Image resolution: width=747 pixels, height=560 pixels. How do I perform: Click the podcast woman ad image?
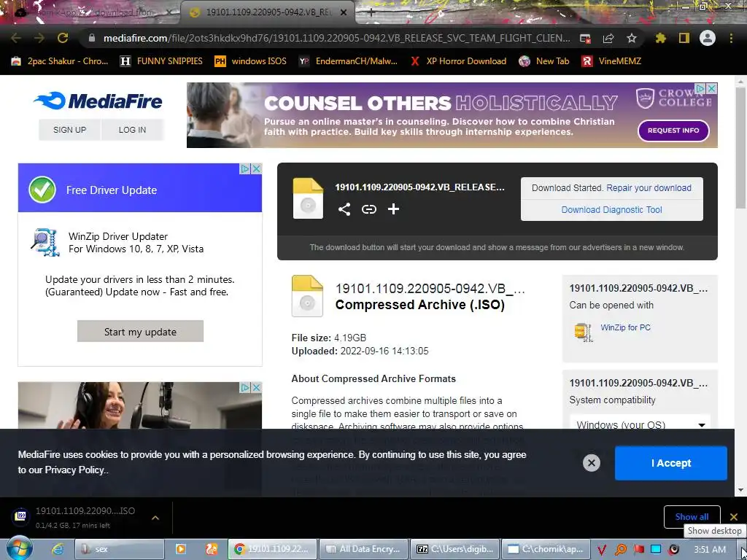click(140, 405)
